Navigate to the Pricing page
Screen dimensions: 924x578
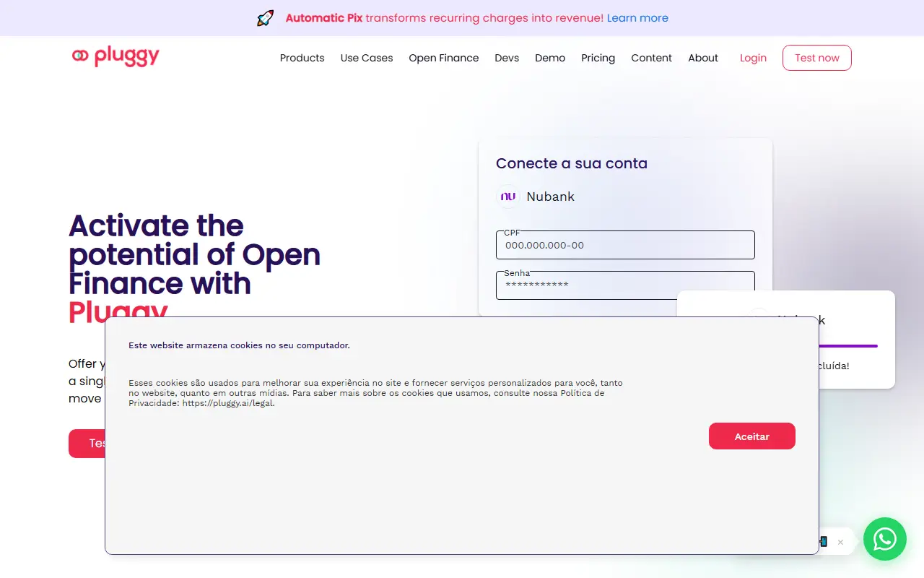coord(598,58)
